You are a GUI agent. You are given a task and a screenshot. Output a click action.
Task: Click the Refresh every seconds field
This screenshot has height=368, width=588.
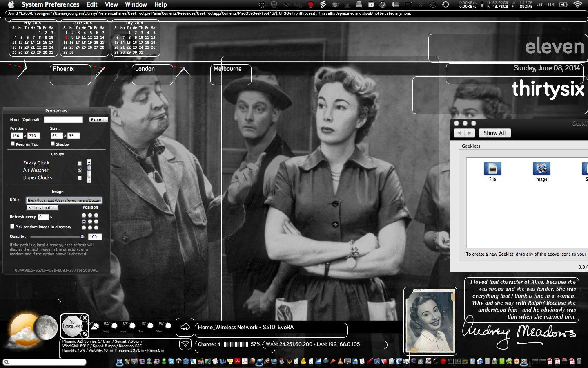click(43, 217)
